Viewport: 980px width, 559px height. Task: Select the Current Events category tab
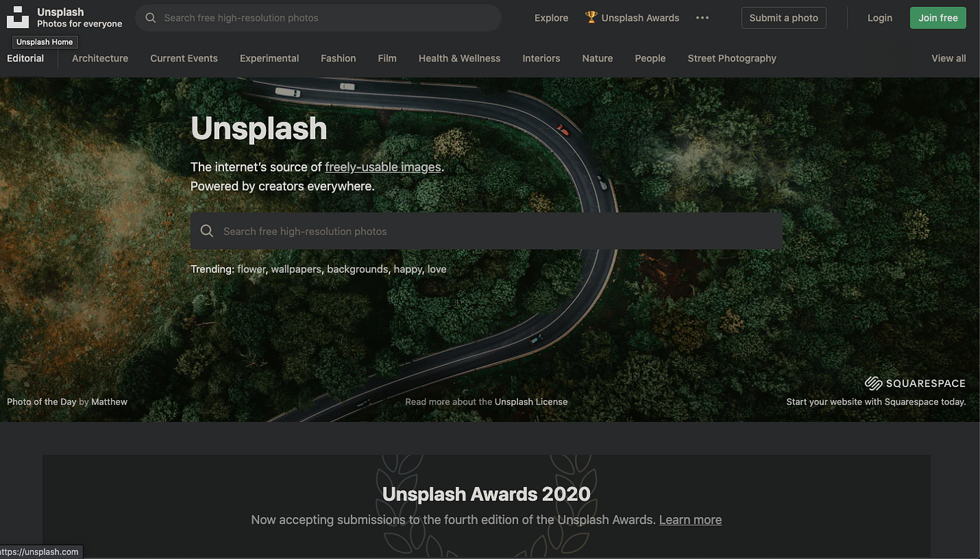click(184, 58)
